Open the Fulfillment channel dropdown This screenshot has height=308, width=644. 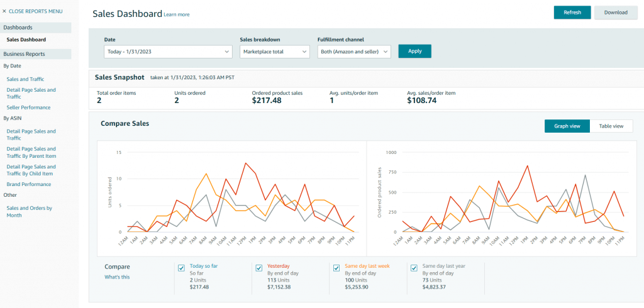[x=354, y=52]
